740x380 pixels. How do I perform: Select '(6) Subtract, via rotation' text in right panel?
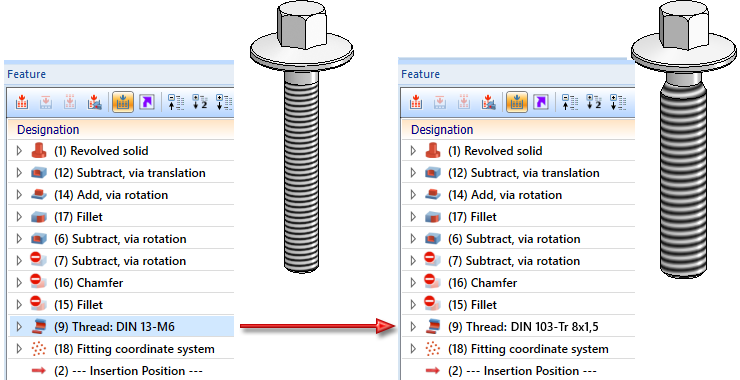[514, 239]
